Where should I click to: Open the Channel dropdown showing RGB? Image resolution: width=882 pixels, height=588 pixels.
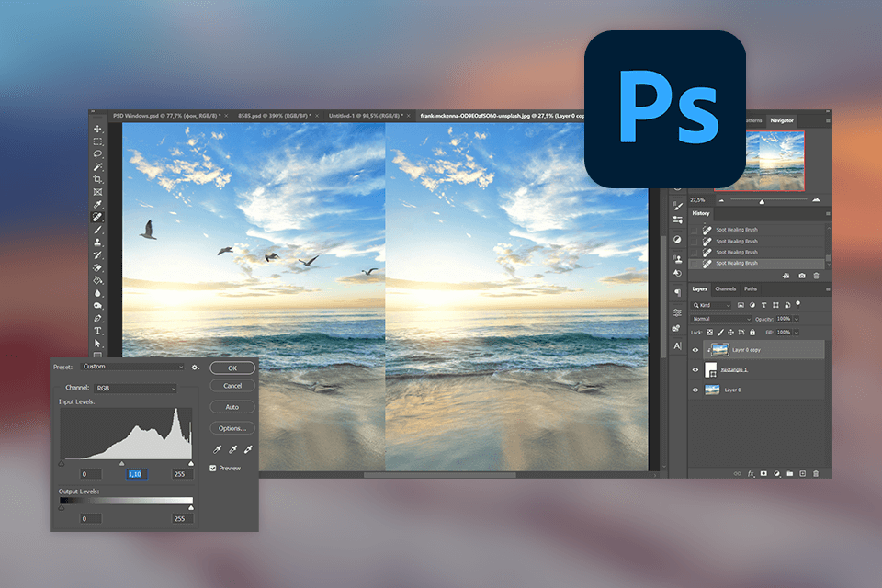coord(135,389)
